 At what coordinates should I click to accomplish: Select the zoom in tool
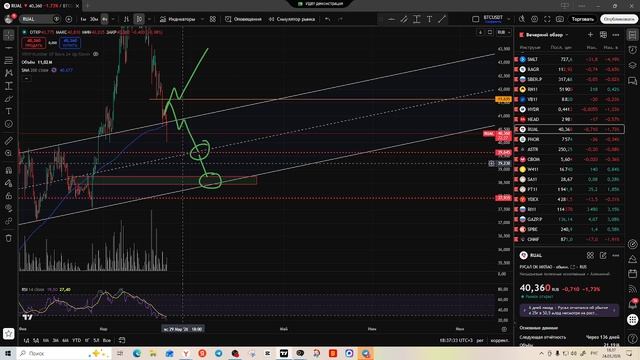[x=9, y=153]
